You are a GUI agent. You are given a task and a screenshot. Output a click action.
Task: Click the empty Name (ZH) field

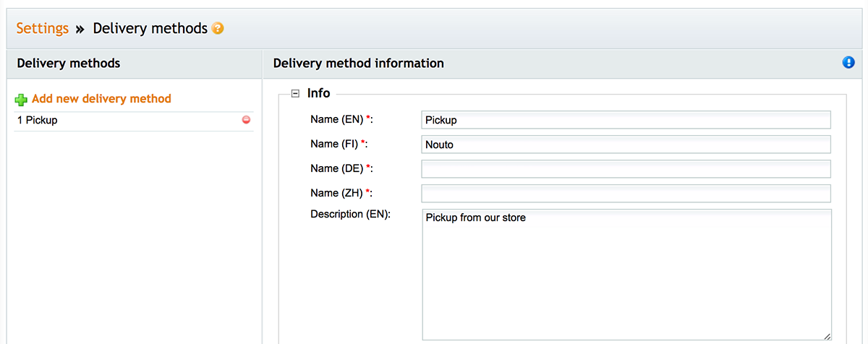pyautogui.click(x=626, y=194)
